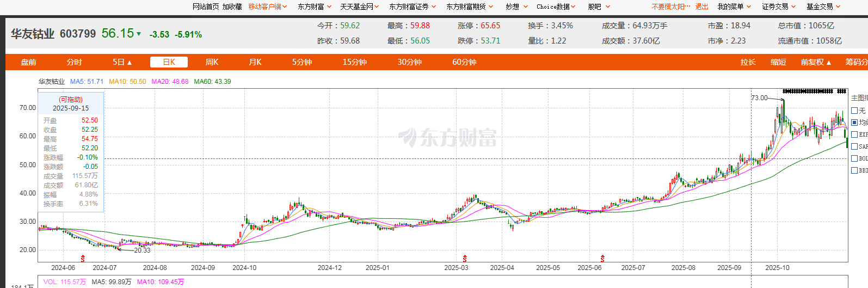The height and width of the screenshot is (288, 868).
Task: Click the 73.00 high price label
Action: (759, 98)
